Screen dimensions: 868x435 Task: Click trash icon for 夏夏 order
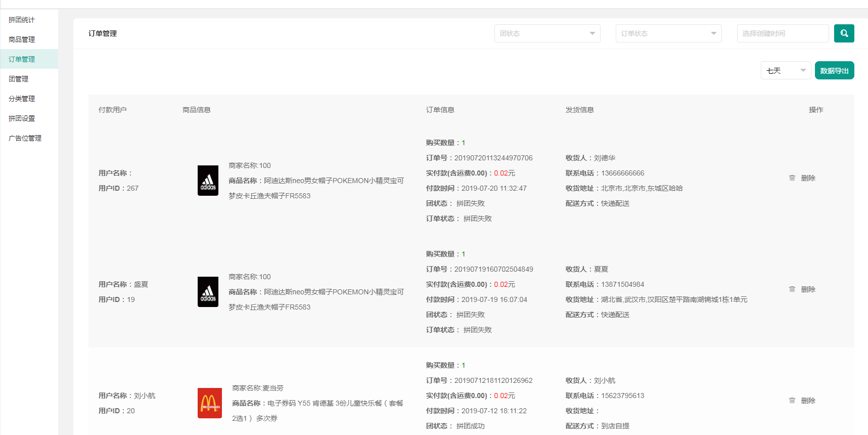792,289
